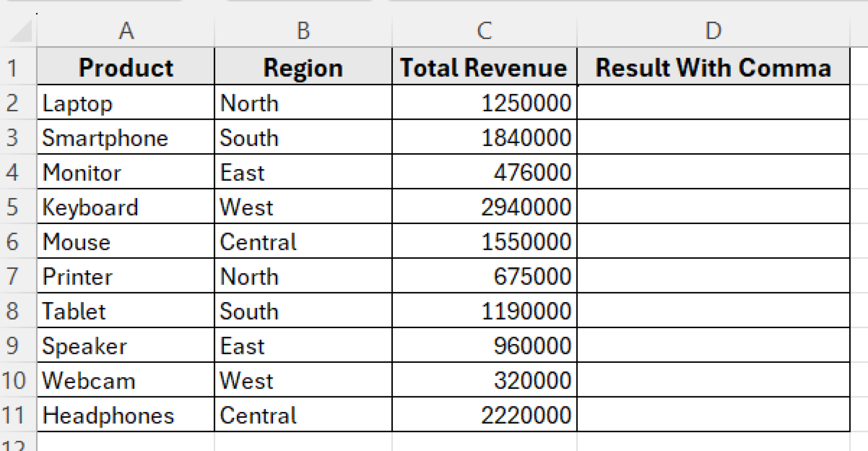Screen dimensions: 868x451
Task: Select the Region header cell
Action: (303, 67)
